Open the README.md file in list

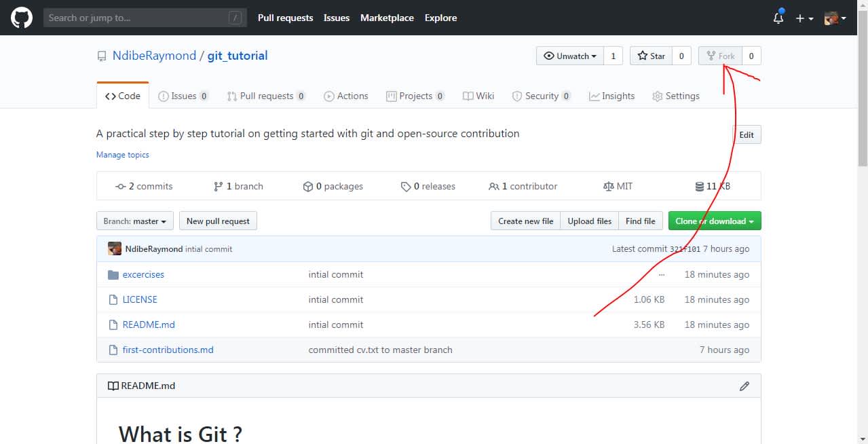149,325
